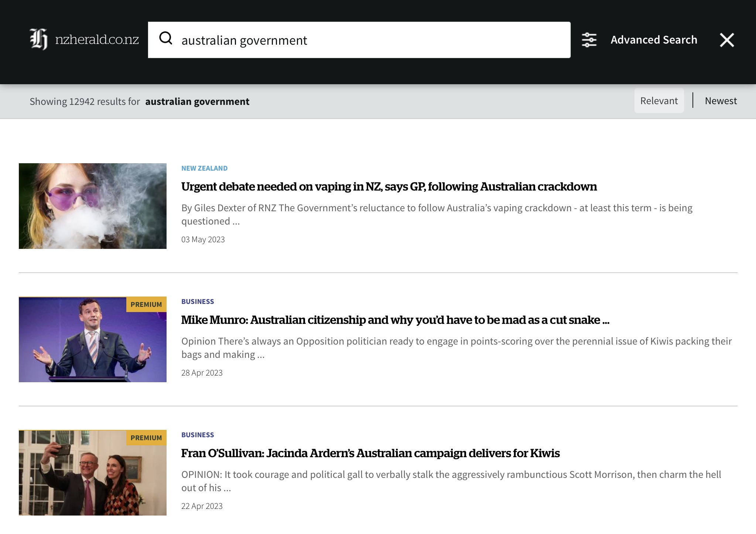756x534 pixels.
Task: Click the advanced search filter sliders icon
Action: (x=589, y=40)
